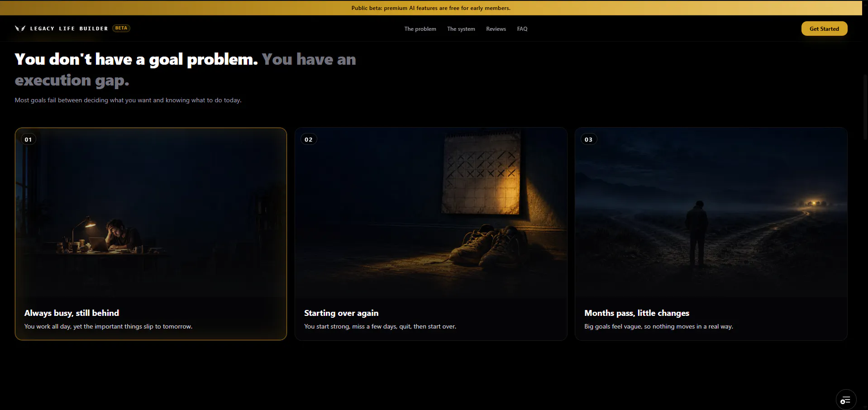Viewport: 868px width, 410px height.
Task: Click the Legacy Life Builder brand text
Action: tap(69, 29)
